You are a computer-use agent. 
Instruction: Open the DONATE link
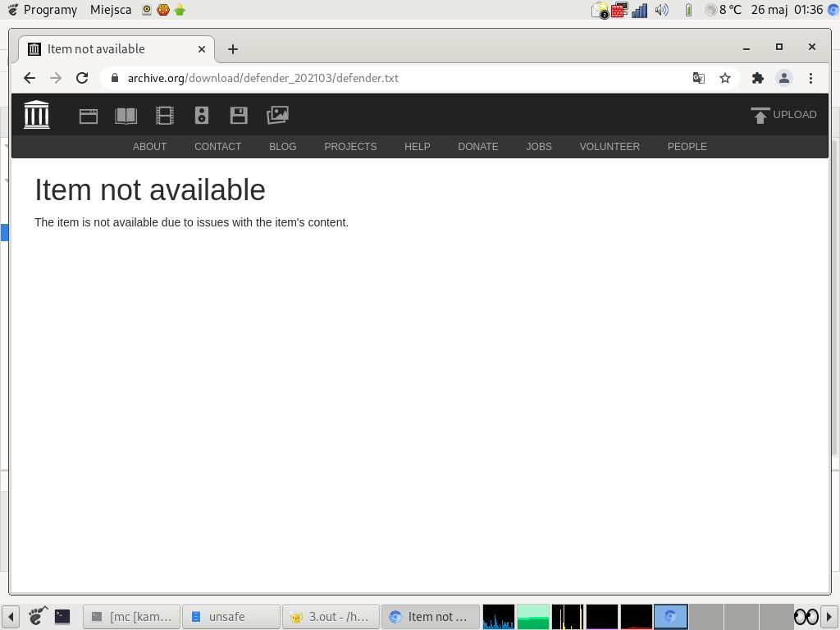(x=477, y=146)
